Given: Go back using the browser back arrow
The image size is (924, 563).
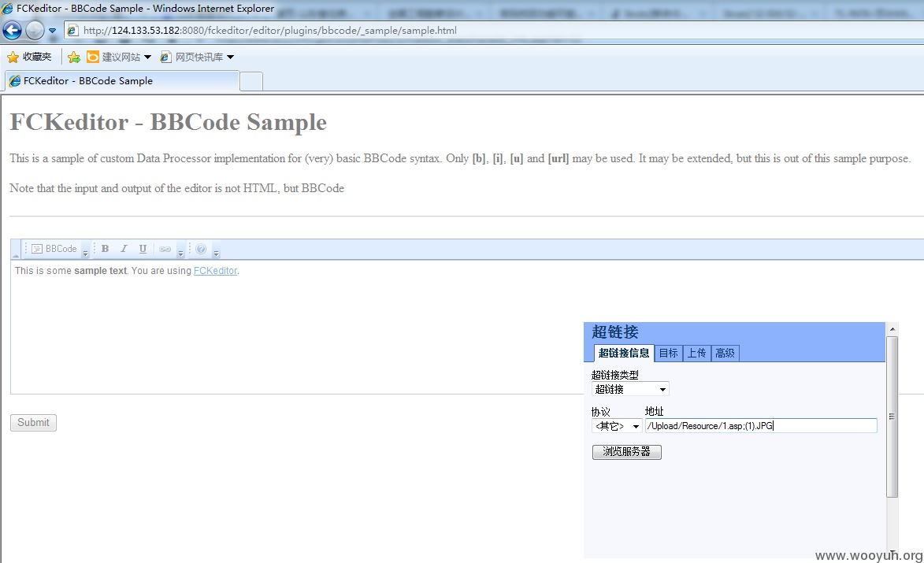Looking at the screenshot, I should (x=13, y=30).
